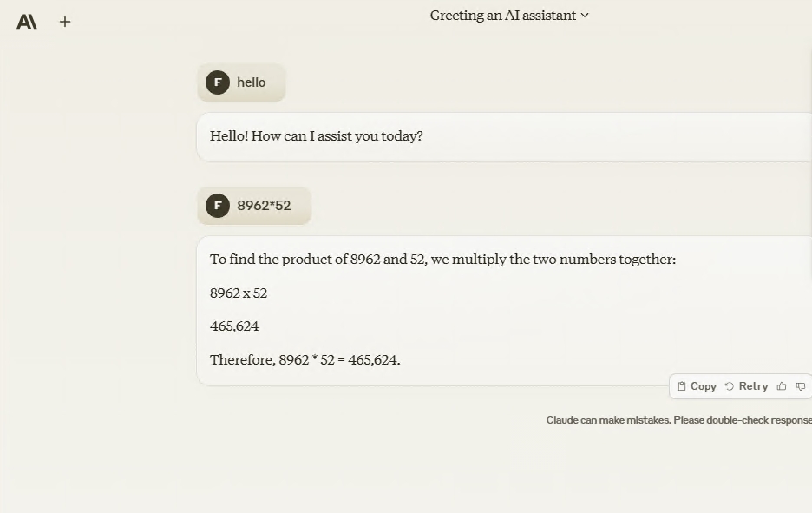Click the thumbs down feedback icon
This screenshot has height=513, width=812.
click(x=801, y=386)
